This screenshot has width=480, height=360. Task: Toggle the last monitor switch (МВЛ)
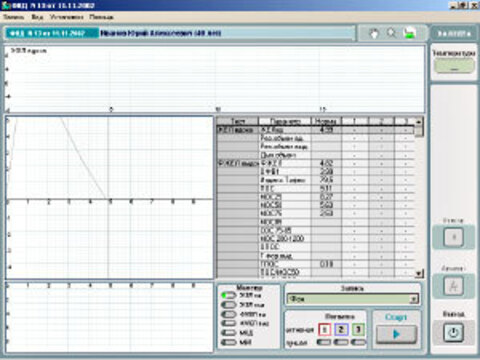(229, 342)
